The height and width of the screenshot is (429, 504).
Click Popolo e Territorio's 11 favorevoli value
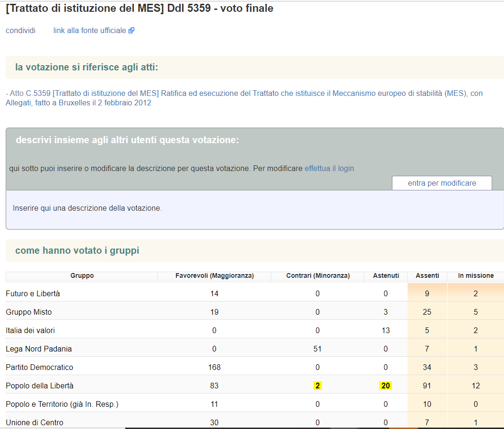(x=214, y=404)
